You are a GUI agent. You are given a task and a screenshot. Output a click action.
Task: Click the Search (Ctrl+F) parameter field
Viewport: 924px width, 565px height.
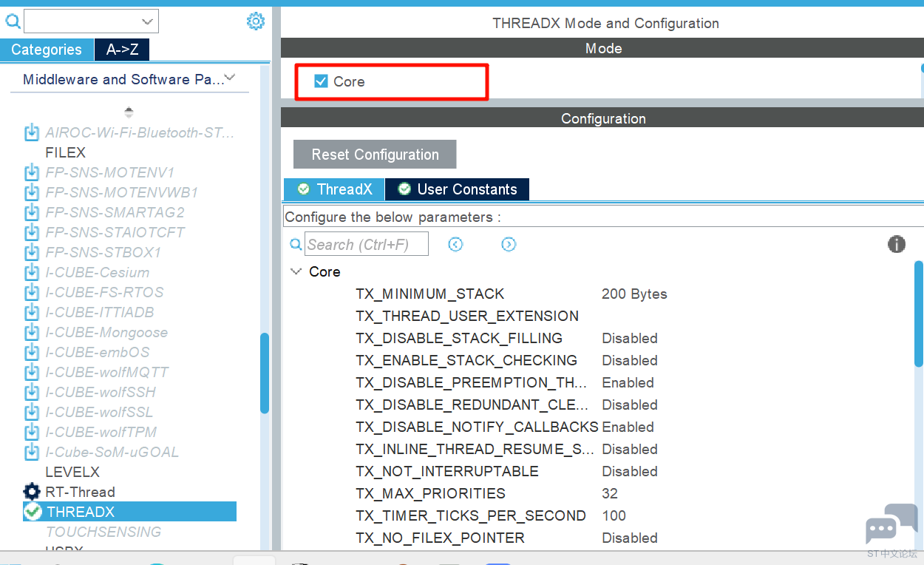[x=367, y=244]
